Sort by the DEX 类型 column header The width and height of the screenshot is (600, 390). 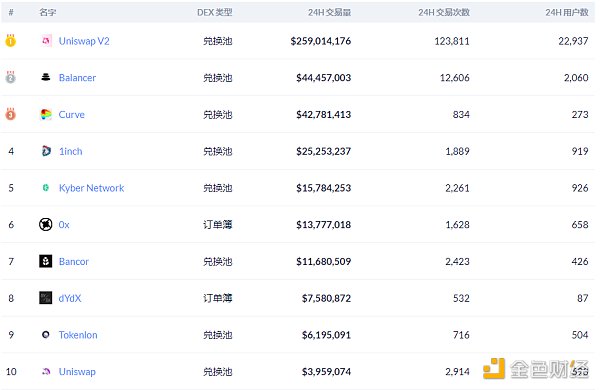pyautogui.click(x=214, y=12)
